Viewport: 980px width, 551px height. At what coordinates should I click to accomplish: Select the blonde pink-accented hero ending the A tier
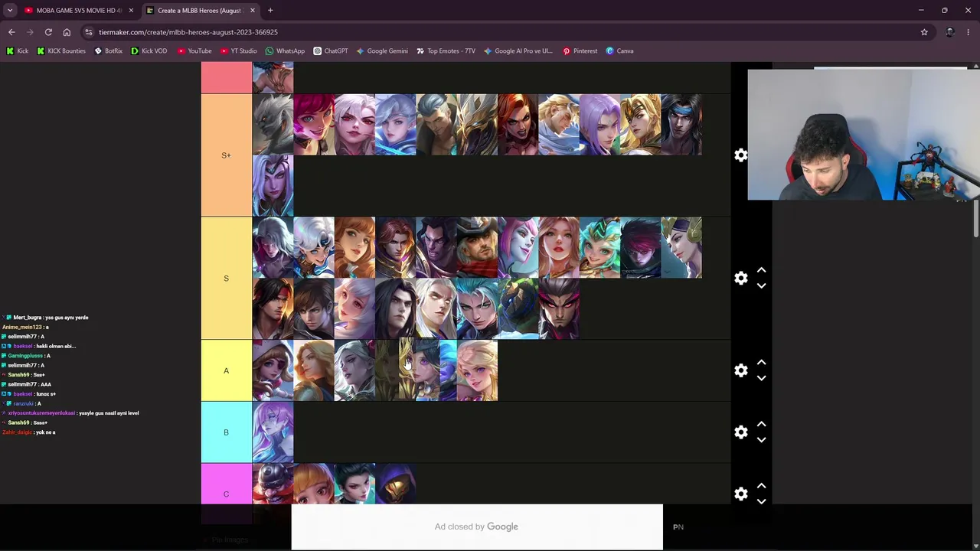[x=477, y=370]
